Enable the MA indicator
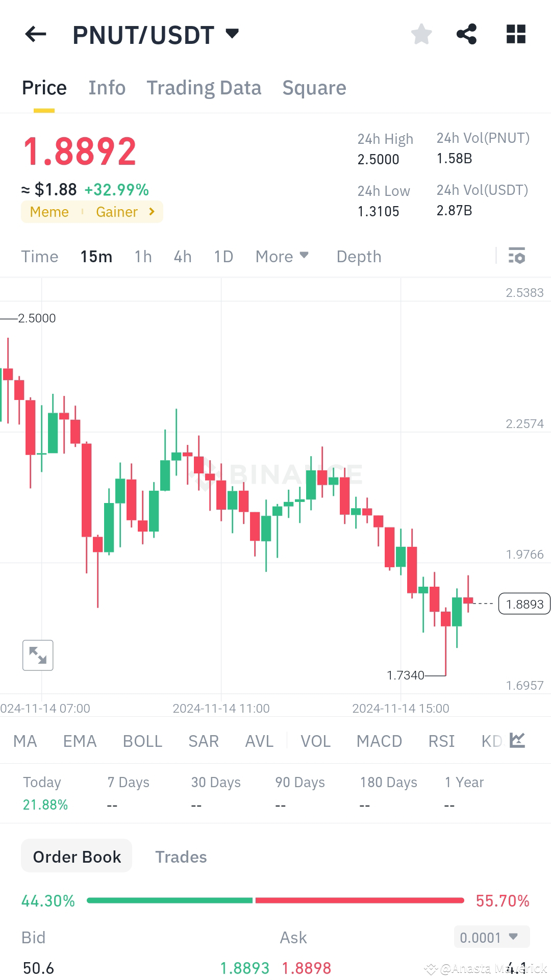Viewport: 551px width, 980px height. [x=24, y=741]
